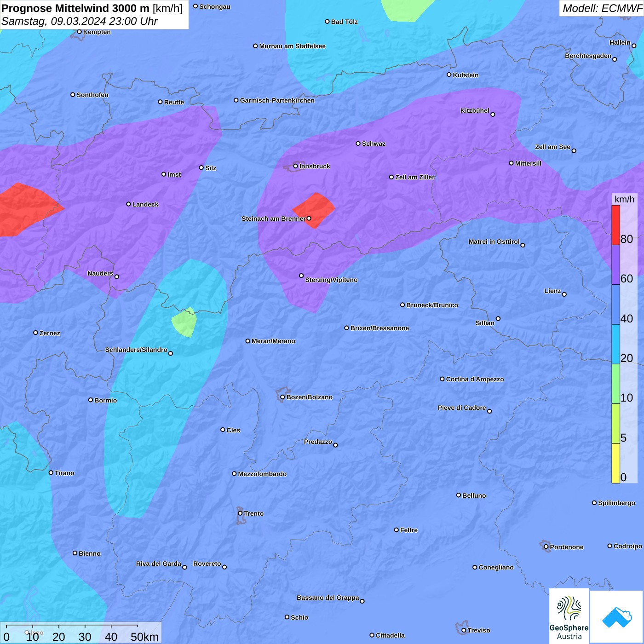Click the 'Imst' label

[x=174, y=174]
